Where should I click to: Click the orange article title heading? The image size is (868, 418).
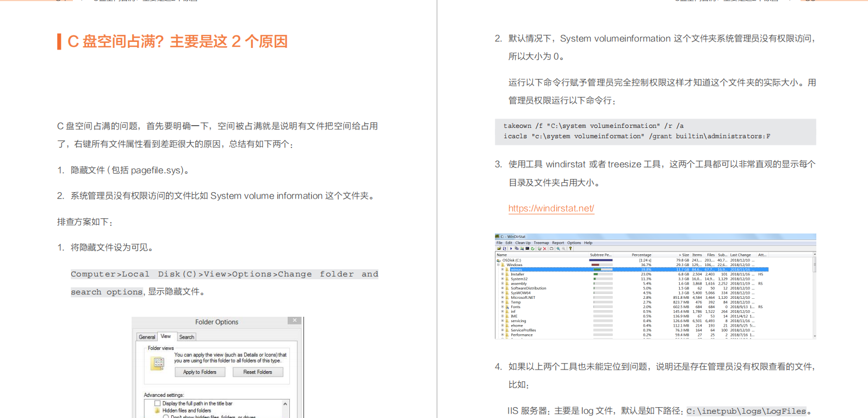click(177, 41)
